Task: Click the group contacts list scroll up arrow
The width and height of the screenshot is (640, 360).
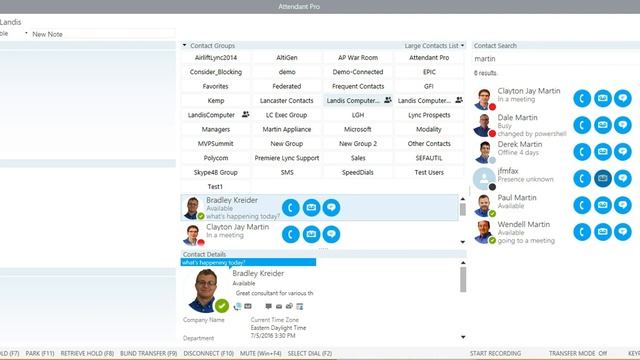Action: [x=463, y=199]
